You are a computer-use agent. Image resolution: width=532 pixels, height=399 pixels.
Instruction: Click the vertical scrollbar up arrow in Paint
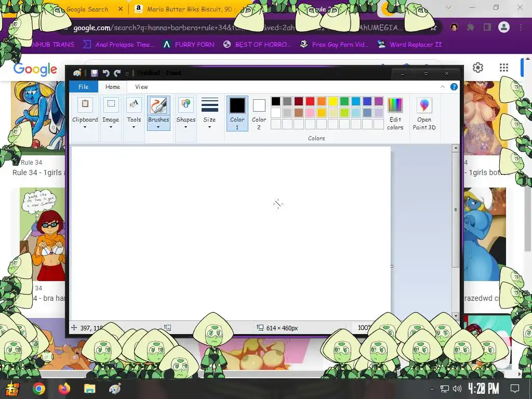point(456,148)
